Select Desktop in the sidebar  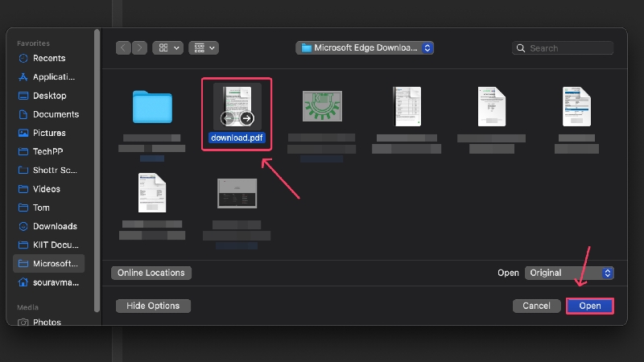pyautogui.click(x=48, y=96)
